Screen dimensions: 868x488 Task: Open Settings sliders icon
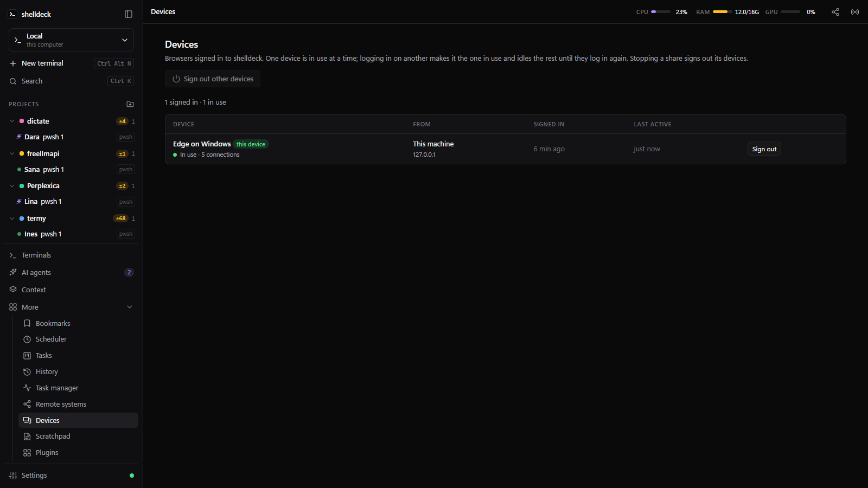coord(13,476)
